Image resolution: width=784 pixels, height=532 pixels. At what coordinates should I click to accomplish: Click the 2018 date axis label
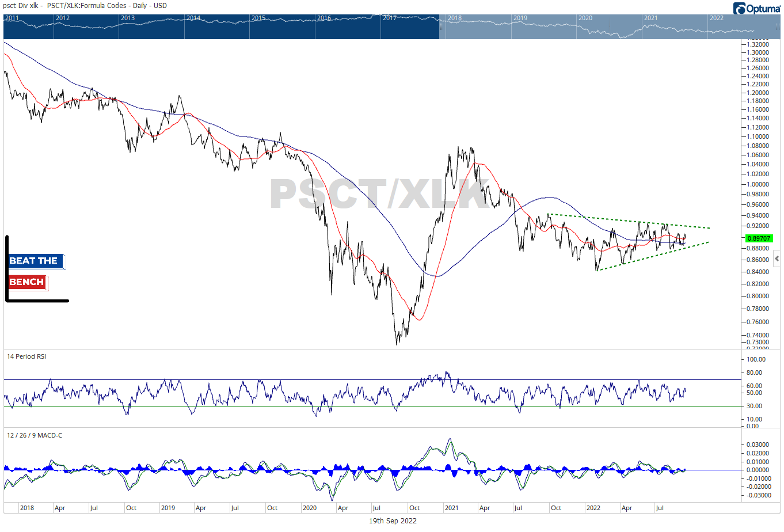pyautogui.click(x=27, y=508)
